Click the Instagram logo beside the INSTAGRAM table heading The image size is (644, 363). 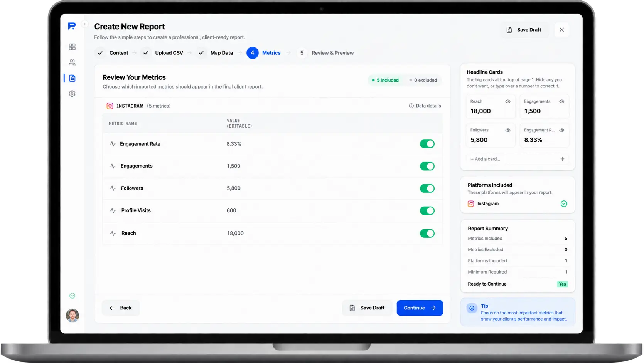pos(110,106)
